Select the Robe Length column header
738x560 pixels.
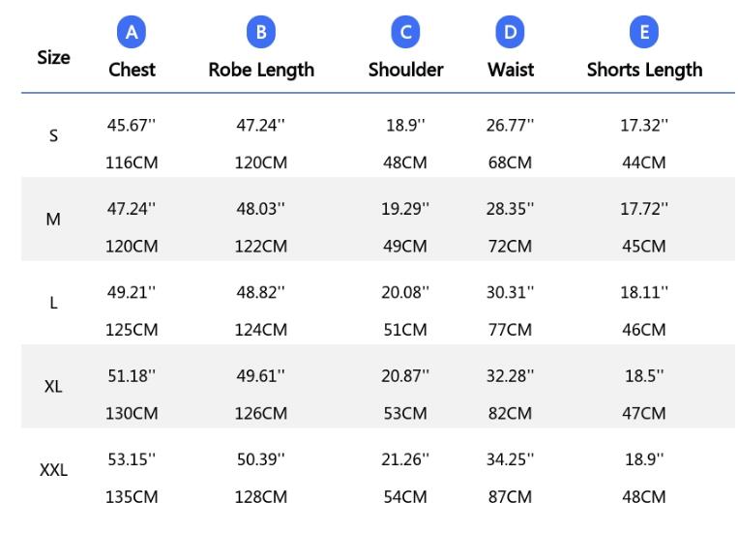261,70
